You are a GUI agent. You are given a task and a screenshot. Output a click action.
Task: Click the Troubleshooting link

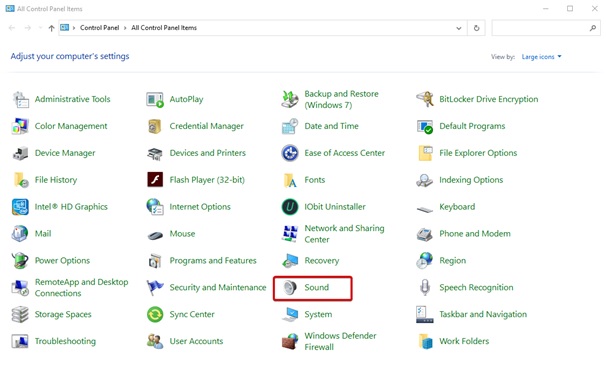point(65,341)
